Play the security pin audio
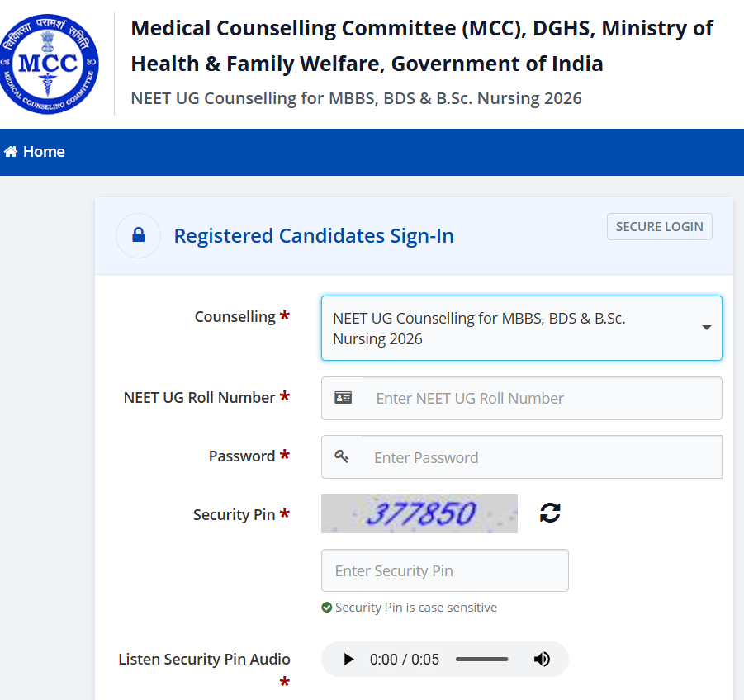744x700 pixels. tap(348, 659)
